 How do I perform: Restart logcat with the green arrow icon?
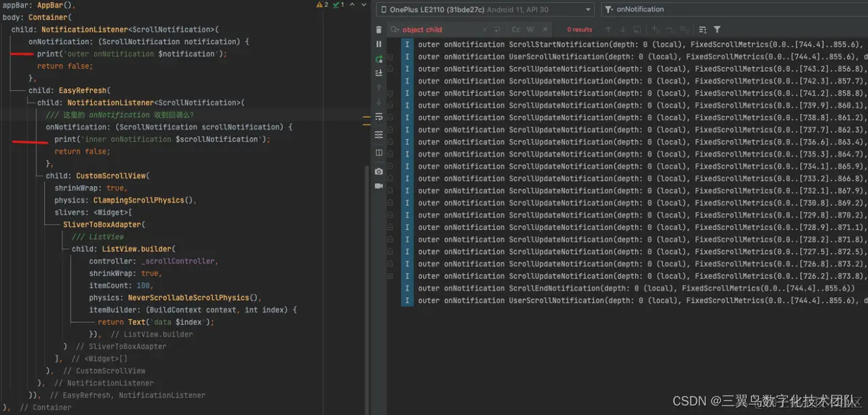(x=378, y=59)
